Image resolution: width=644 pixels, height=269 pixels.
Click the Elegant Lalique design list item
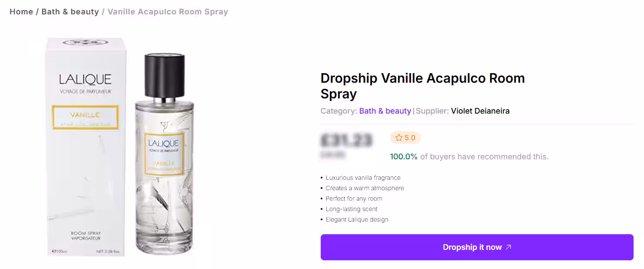[357, 219]
